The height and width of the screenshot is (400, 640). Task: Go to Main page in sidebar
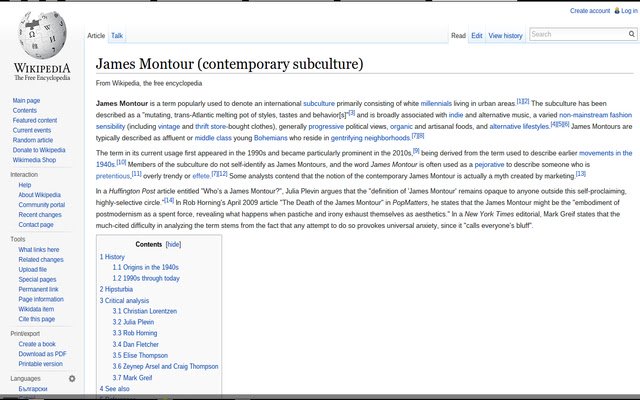coord(26,100)
